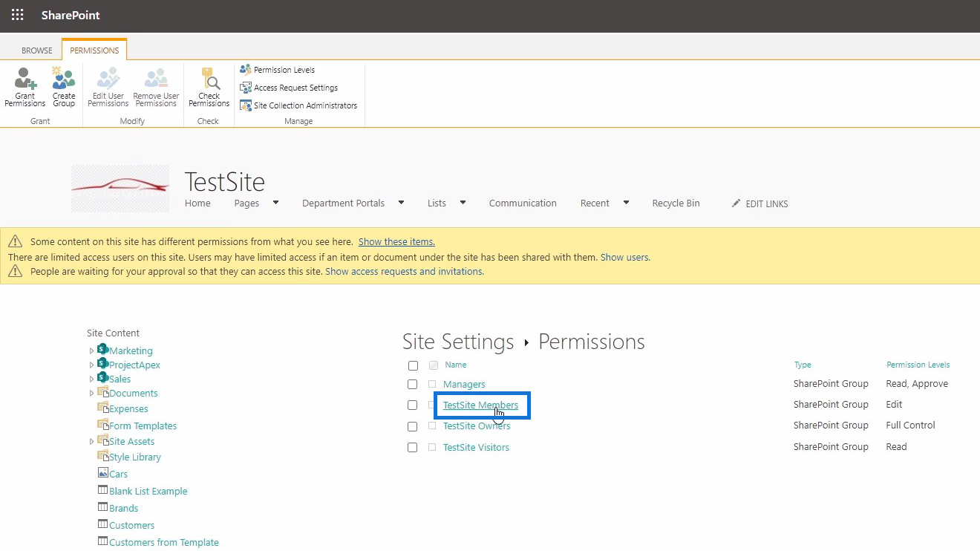
Task: Select the Managers group checkbox
Action: pyautogui.click(x=413, y=385)
